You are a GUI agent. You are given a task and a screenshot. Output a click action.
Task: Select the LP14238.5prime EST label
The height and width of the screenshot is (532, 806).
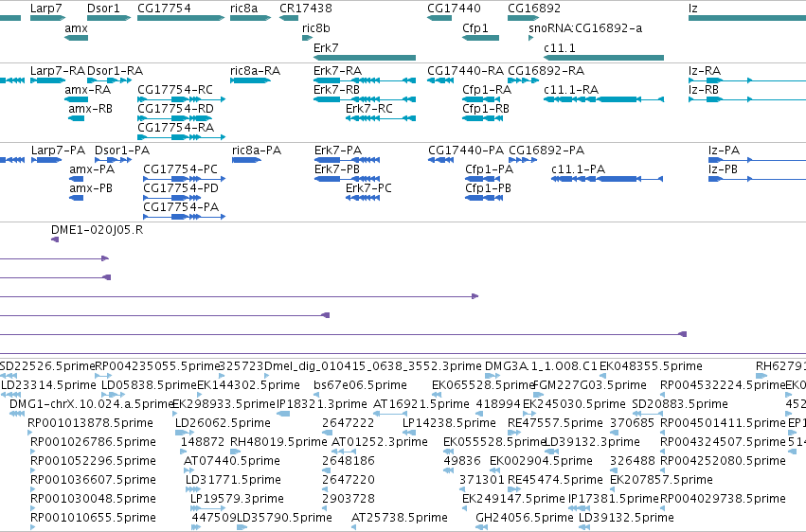click(x=449, y=422)
